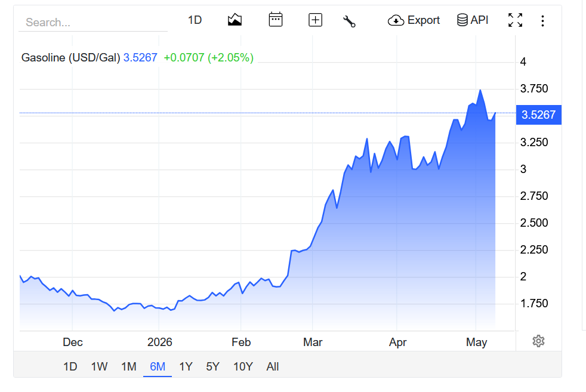Select the 6M time range tab
Image resolution: width=586 pixels, height=392 pixels.
[x=158, y=366]
